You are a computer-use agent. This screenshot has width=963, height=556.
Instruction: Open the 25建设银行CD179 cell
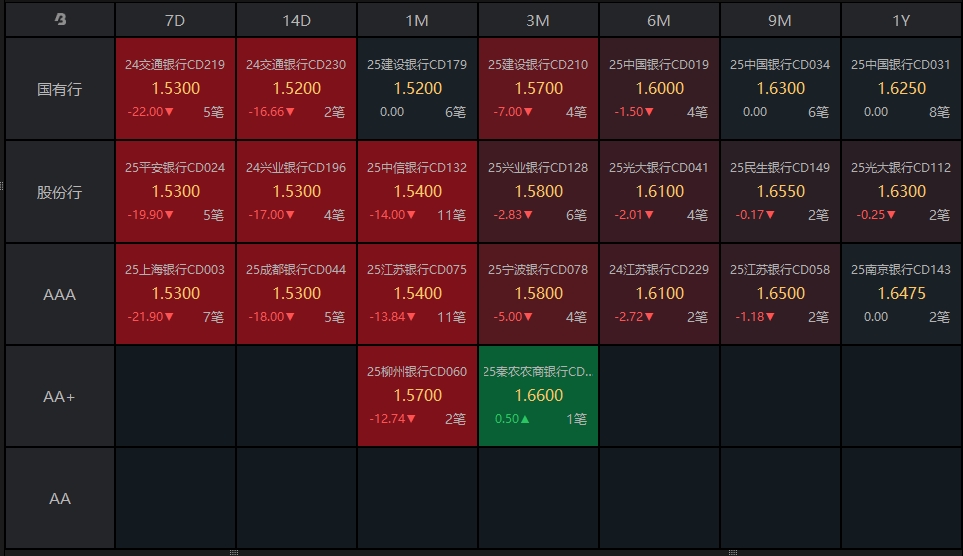[417, 88]
